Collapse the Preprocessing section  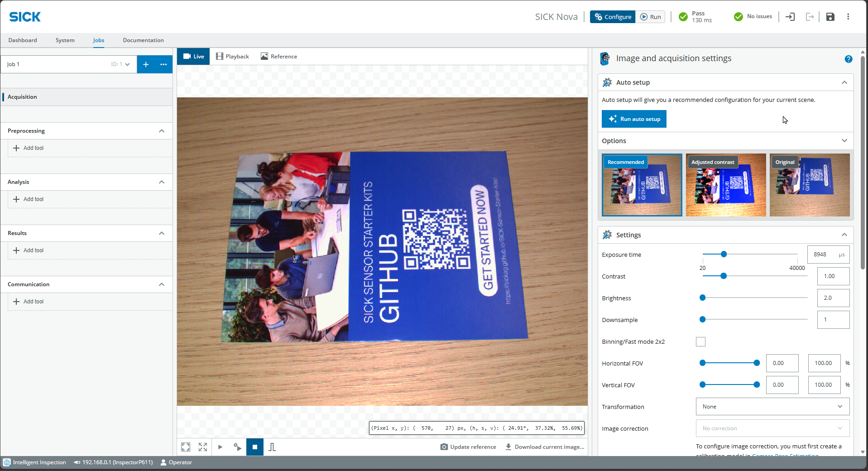coord(162,131)
